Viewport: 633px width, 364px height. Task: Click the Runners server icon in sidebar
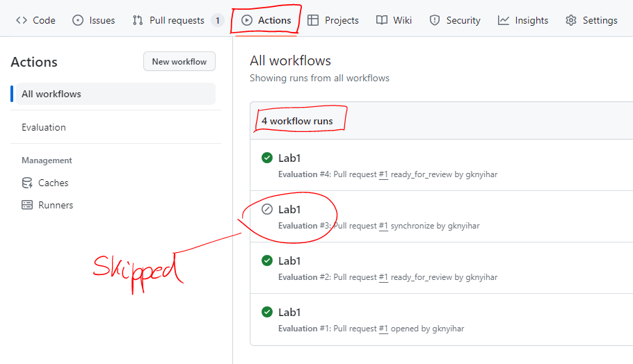coord(27,205)
